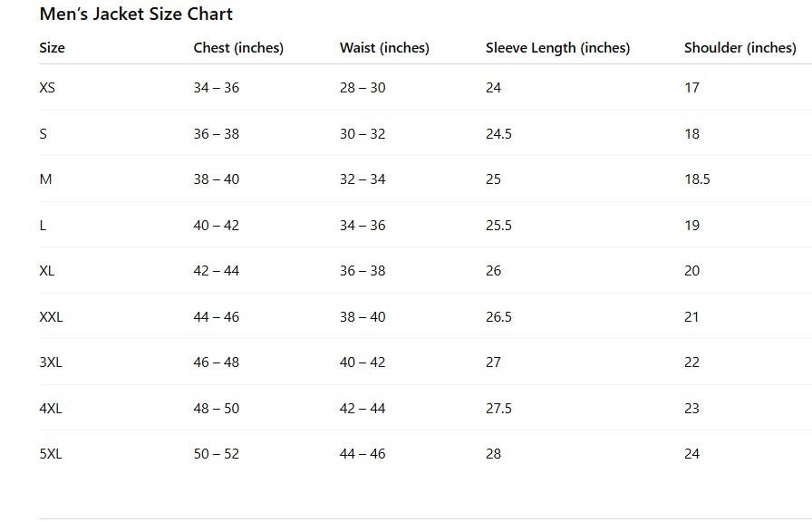
Task: Click the Sleeve Length (inches) column header
Action: click(x=557, y=48)
